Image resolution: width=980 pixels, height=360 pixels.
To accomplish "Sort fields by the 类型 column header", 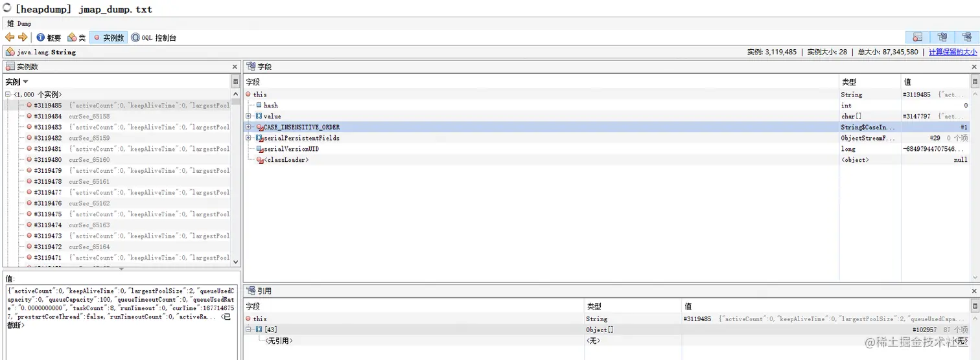I will click(870, 82).
